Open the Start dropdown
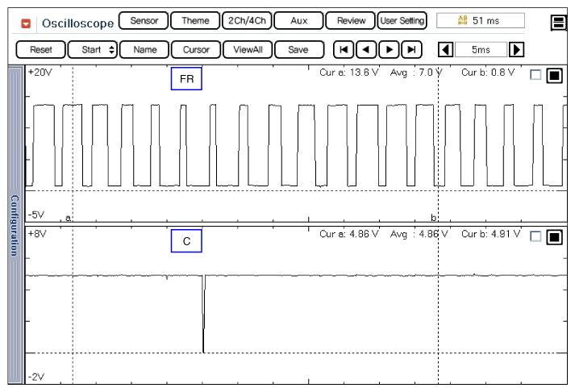This screenshot has height=392, width=575. (93, 50)
